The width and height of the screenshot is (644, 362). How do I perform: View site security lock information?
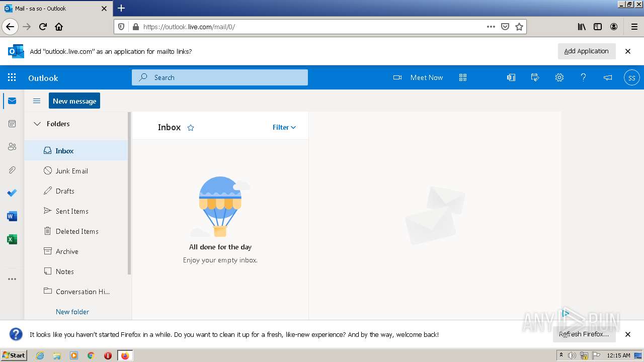[x=135, y=27]
